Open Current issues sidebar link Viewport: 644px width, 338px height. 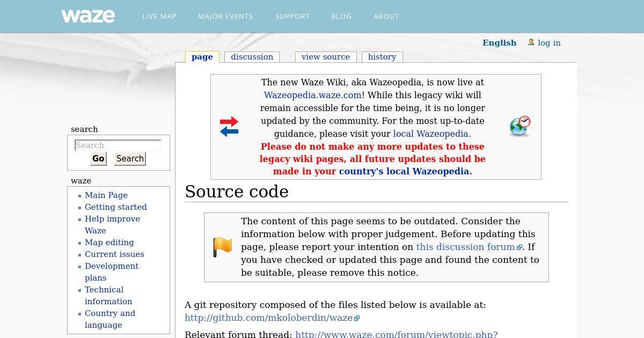click(x=114, y=254)
